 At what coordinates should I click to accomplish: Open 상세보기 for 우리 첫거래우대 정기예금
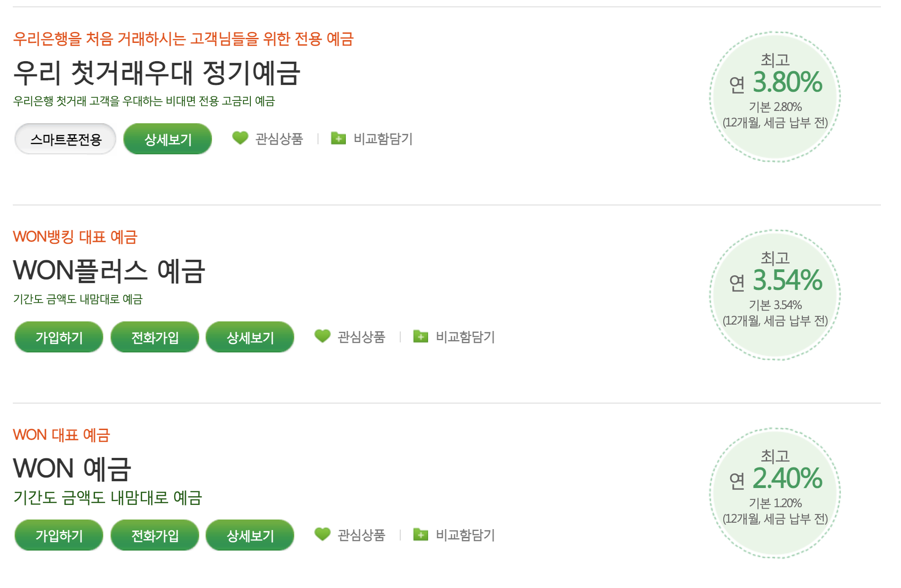[167, 139]
